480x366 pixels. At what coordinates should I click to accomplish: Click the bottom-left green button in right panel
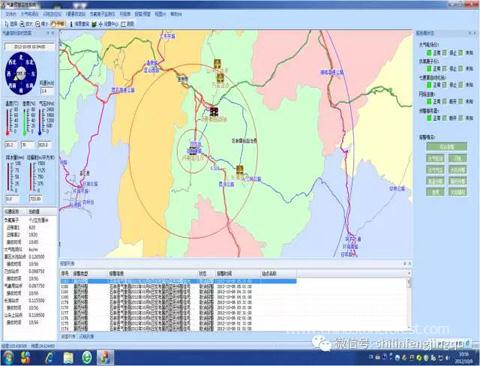[x=435, y=192]
